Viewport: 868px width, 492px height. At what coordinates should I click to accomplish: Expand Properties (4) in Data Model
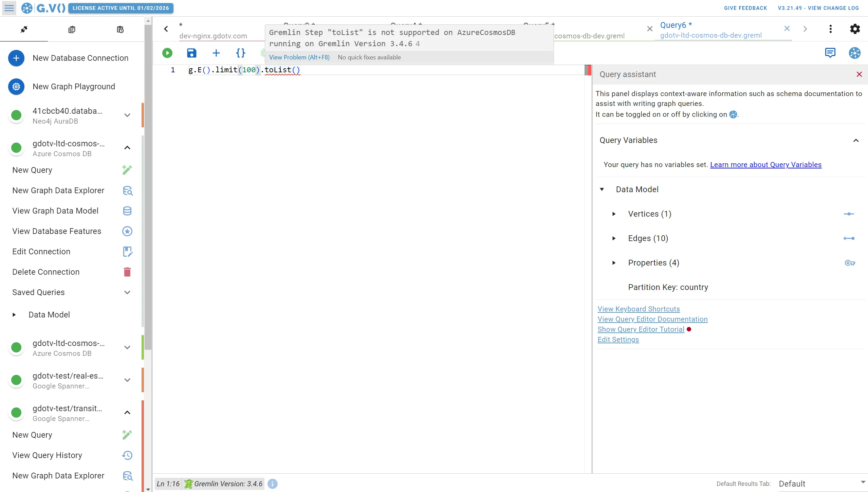[614, 263]
